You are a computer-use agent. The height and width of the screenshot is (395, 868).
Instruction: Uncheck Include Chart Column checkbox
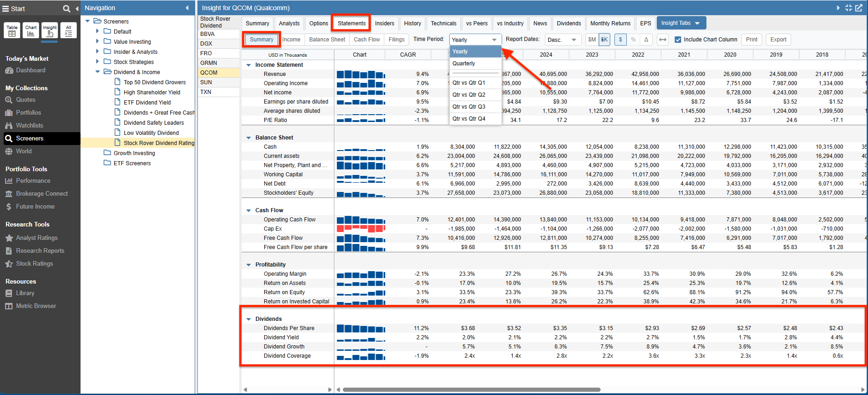pyautogui.click(x=678, y=40)
